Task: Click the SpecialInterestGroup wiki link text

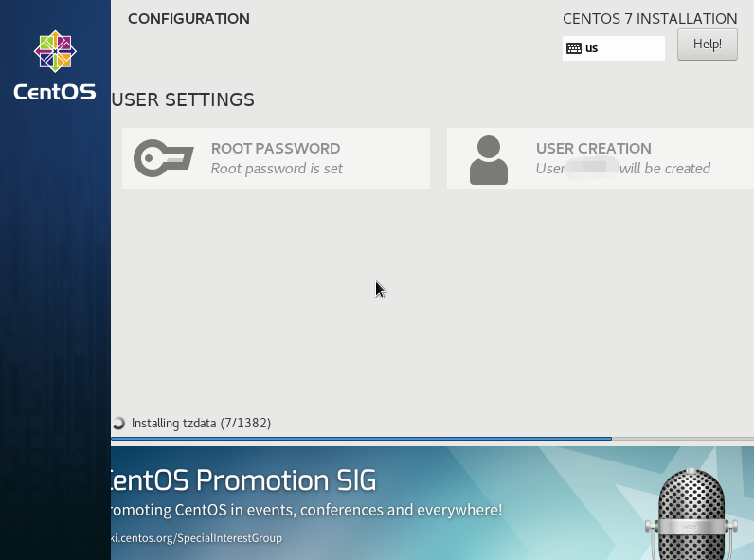Action: point(197,538)
